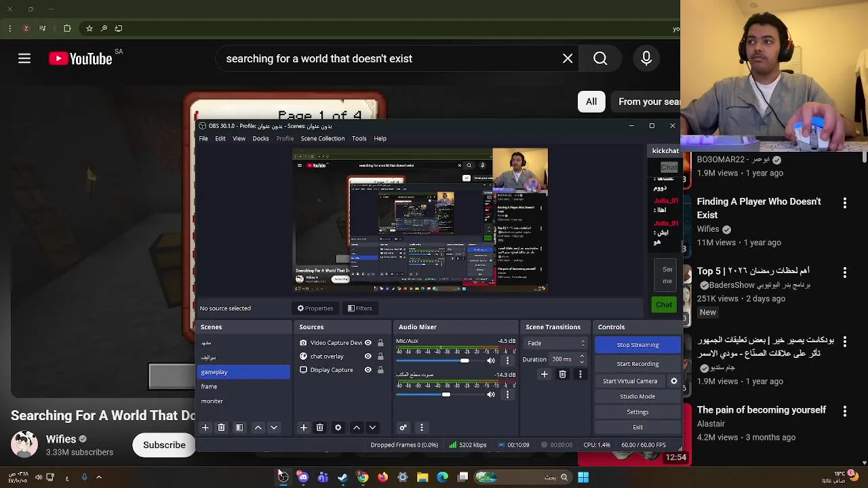Move the source up in Sources list
The image size is (868, 488).
357,428
